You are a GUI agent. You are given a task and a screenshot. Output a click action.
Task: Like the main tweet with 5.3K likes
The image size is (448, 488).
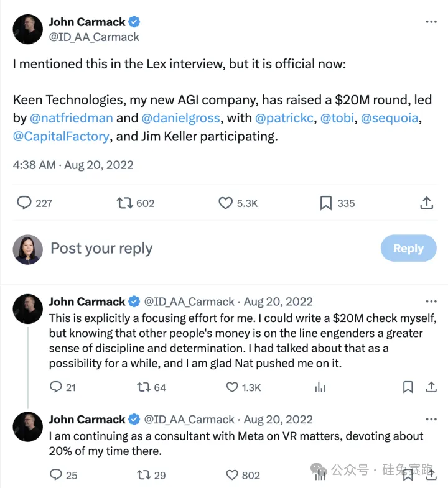[x=226, y=203]
